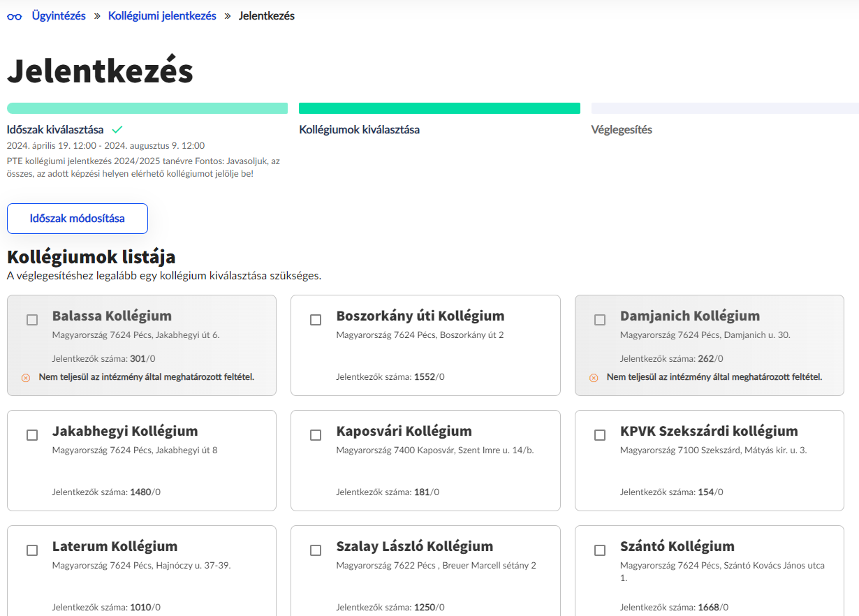Screen dimensions: 859x616
Task: Select the Jakabhegyi Kollégium checkbox
Action: click(32, 435)
